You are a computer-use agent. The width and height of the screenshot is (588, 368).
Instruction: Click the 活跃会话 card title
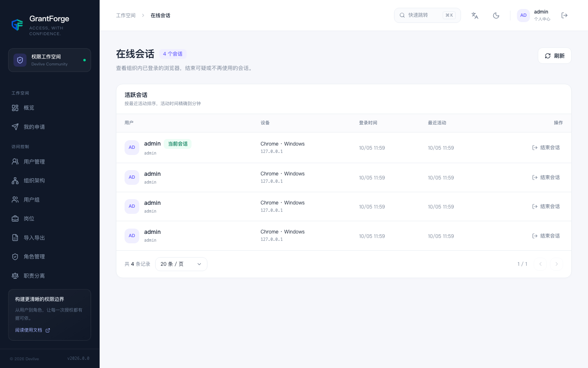136,95
